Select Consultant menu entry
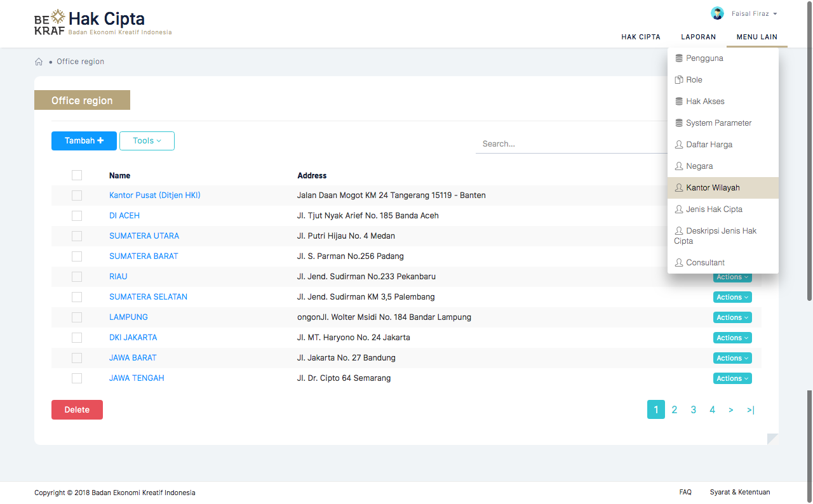The image size is (813, 504). [723, 263]
